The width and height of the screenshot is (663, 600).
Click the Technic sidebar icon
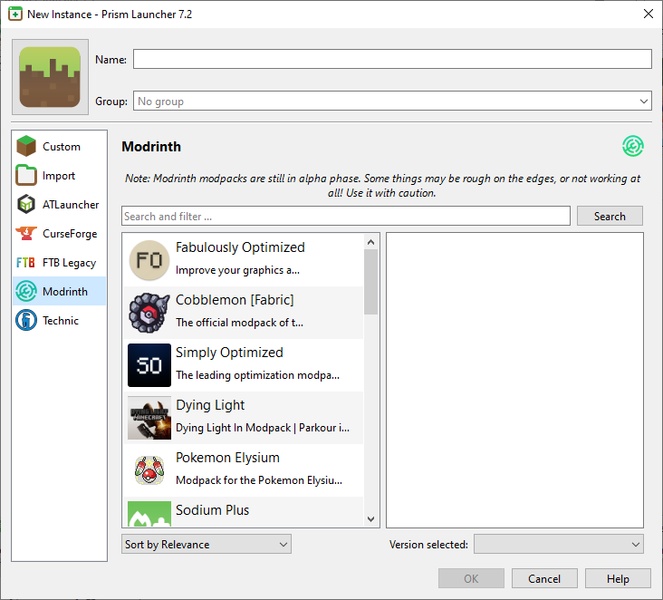(x=26, y=320)
